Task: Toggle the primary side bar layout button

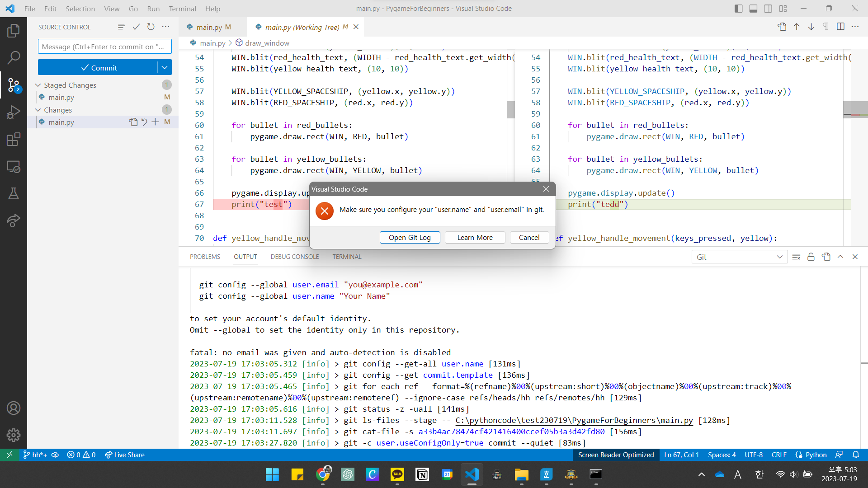Action: (x=739, y=9)
